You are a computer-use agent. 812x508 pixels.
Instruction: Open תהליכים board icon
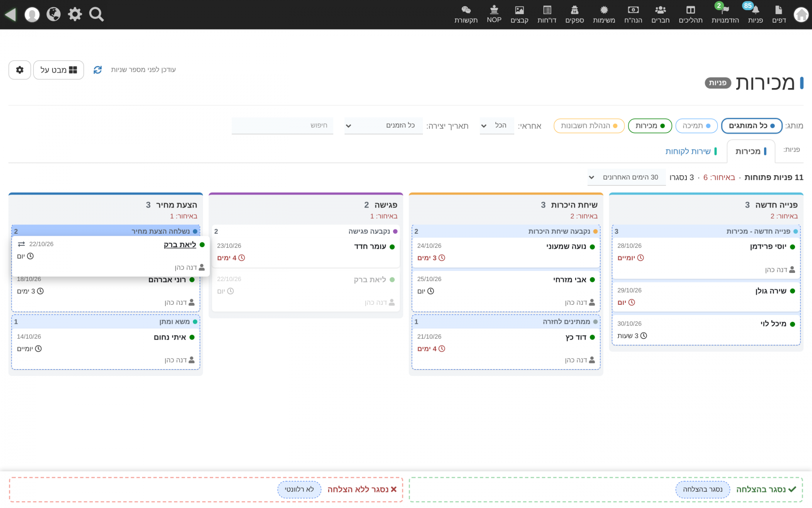pyautogui.click(x=690, y=15)
